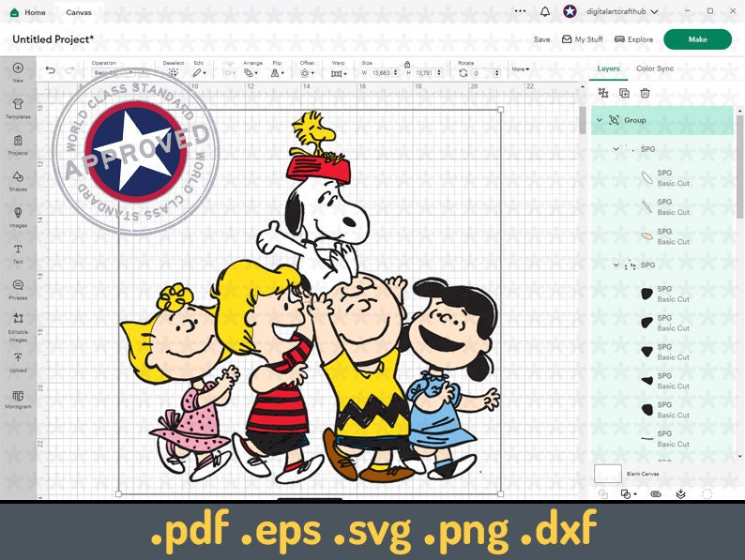Open the Offset dropdown
Viewport: 745px width, 560px height.
tap(307, 72)
